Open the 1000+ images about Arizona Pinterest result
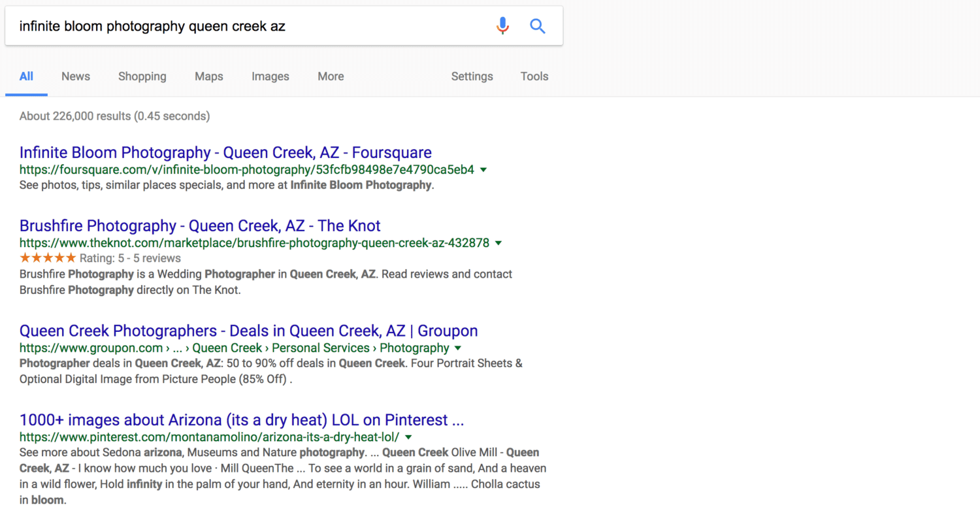Screen dimensions: 980x526 point(242,419)
